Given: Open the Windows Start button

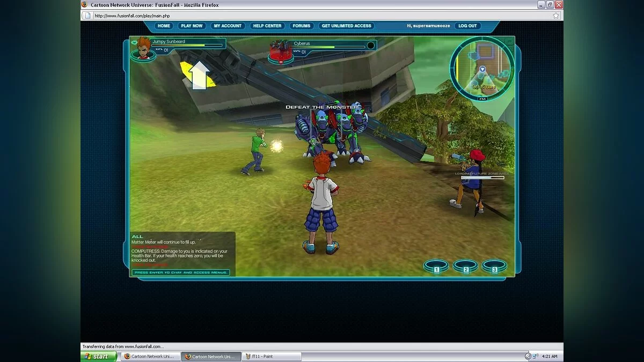Looking at the screenshot, I should click(x=99, y=356).
